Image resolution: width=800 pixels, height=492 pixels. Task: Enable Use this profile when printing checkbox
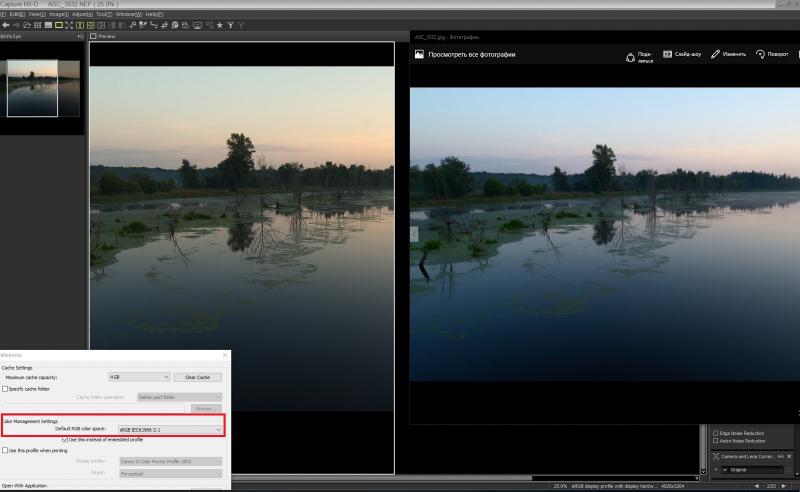[x=5, y=451]
